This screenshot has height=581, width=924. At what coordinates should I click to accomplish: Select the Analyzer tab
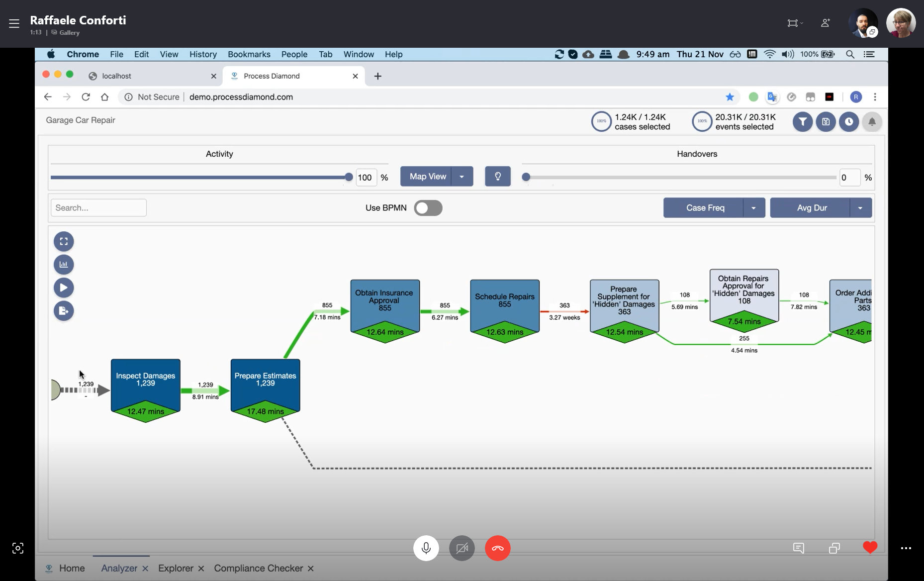pos(119,568)
